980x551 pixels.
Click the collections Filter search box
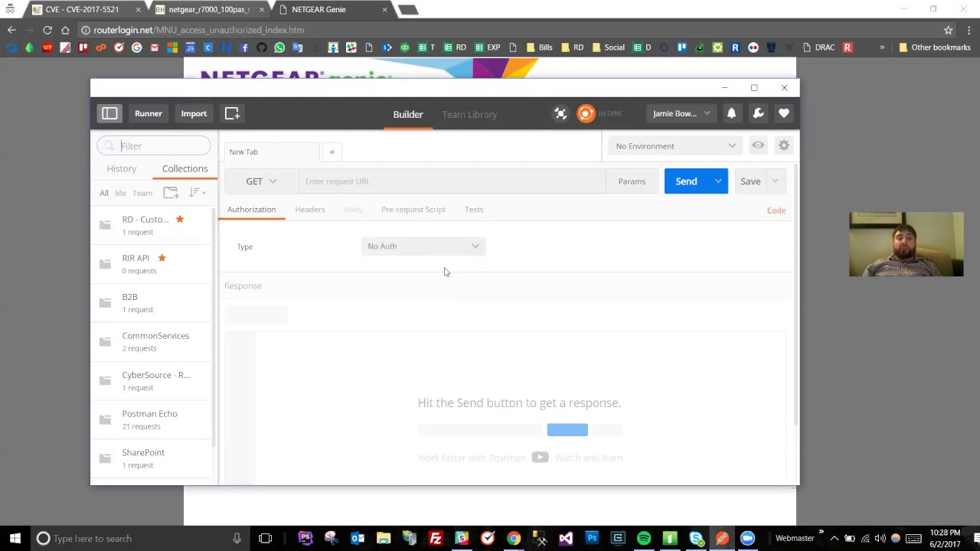click(x=154, y=145)
